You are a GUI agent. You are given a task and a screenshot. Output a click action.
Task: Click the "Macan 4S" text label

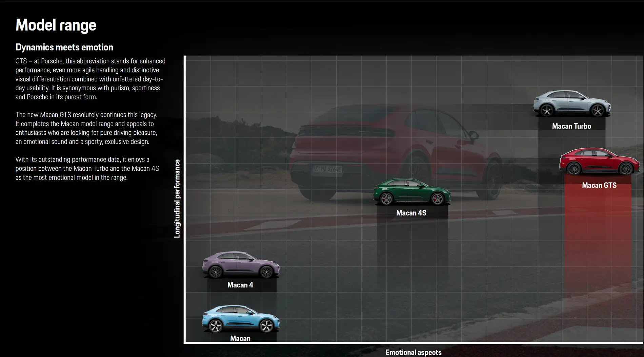(x=411, y=213)
